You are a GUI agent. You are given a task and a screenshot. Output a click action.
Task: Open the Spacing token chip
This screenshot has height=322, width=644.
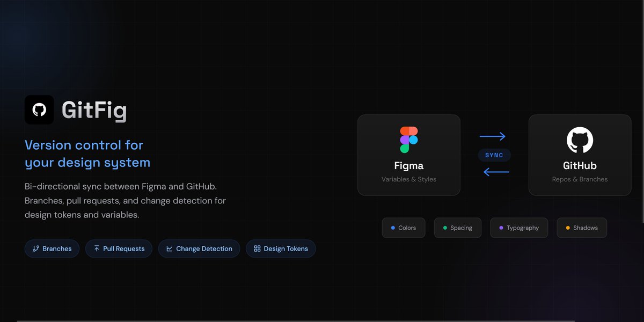pos(458,228)
